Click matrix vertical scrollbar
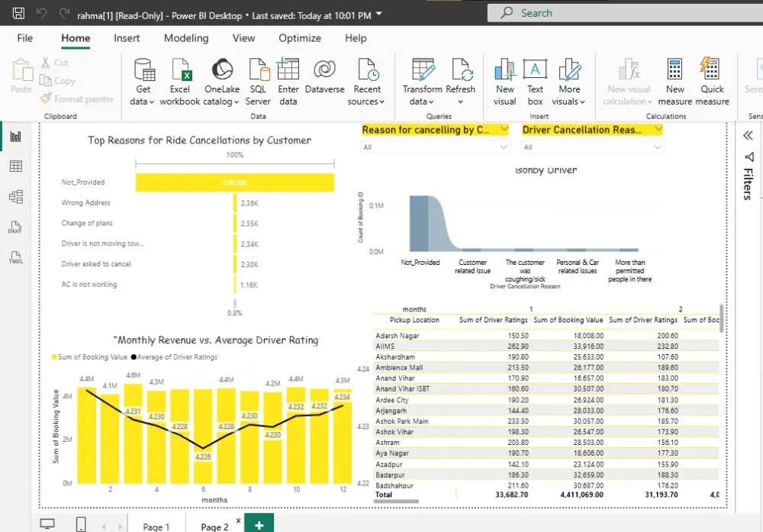The image size is (763, 532). point(721,318)
